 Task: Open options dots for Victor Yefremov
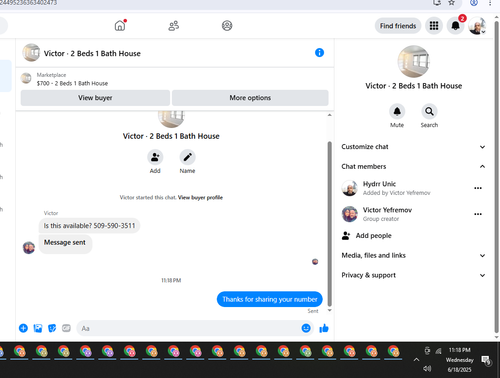478,214
